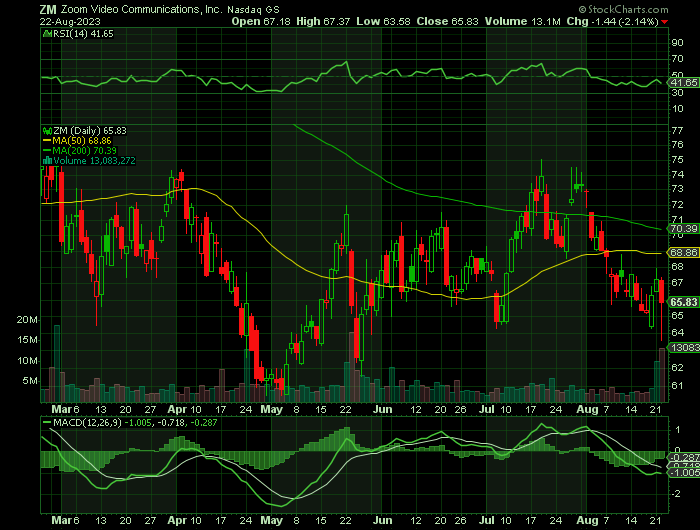Click the MACD(12,26,9) legend label

87,422
